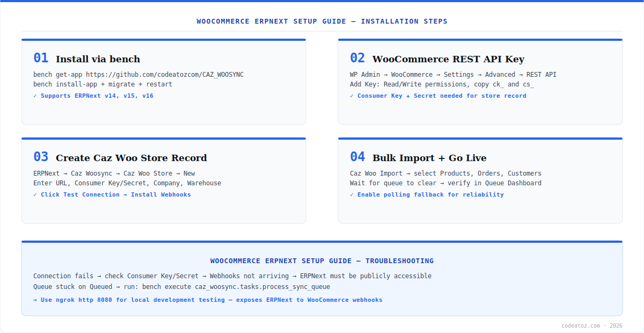The width and height of the screenshot is (644, 333).
Task: Click the ERPNext → Caz Woosync → Caz Woo Store path
Action: coord(114,173)
